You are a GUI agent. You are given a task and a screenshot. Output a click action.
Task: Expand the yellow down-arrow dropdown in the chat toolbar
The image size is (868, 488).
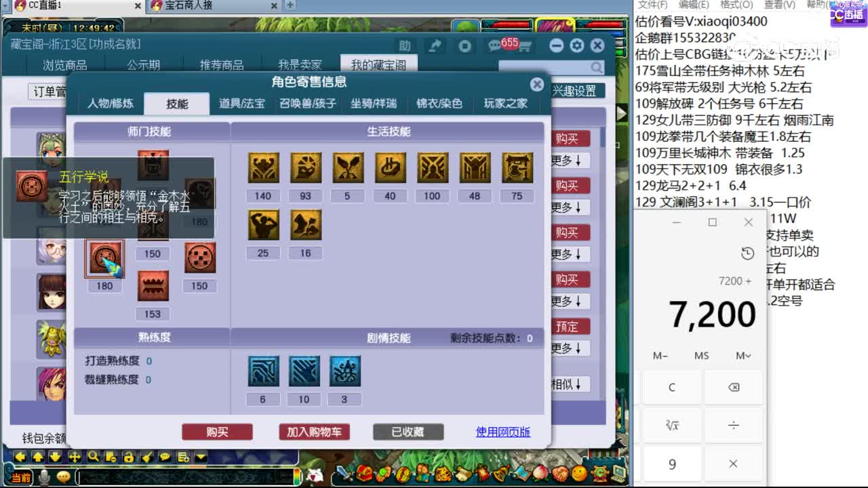pos(200,457)
